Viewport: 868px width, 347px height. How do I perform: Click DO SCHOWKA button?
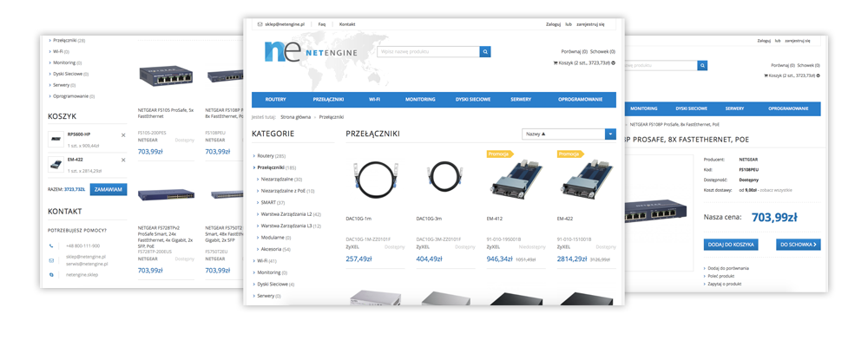point(799,244)
